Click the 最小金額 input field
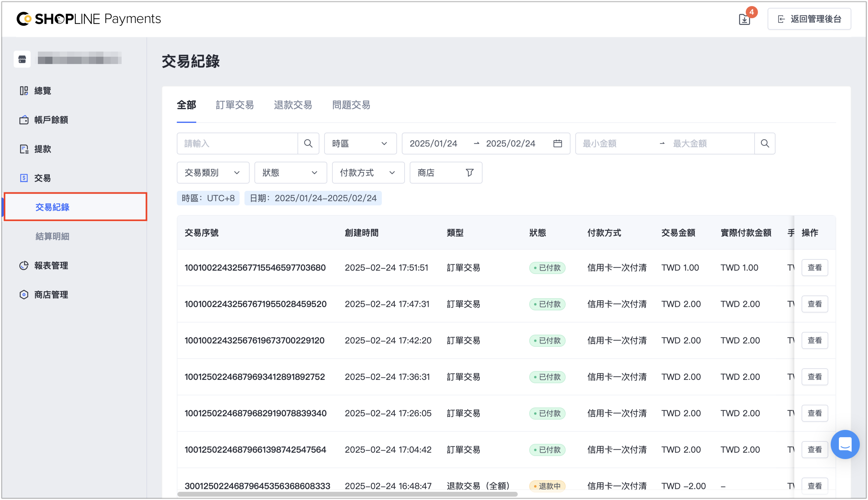 [x=616, y=144]
